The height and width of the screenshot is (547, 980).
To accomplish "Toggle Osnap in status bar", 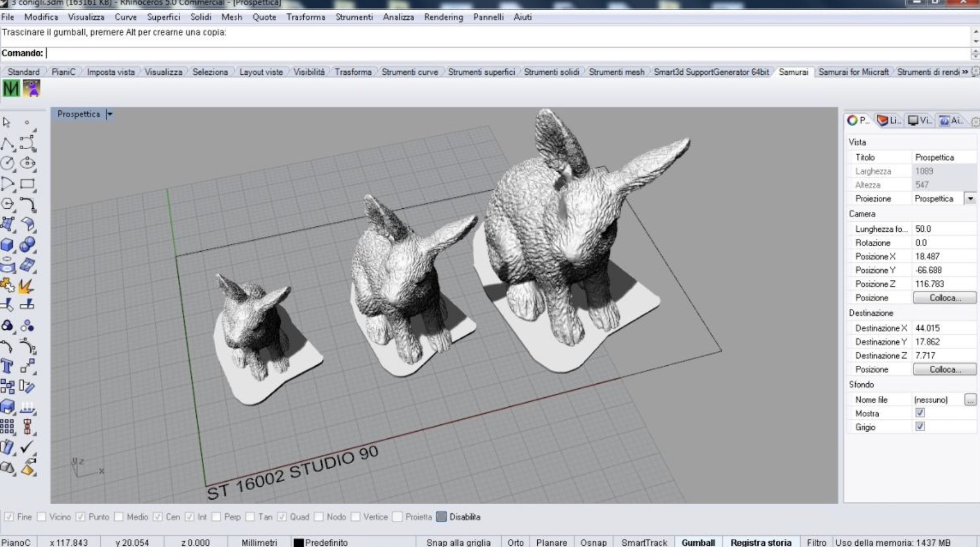I will pyautogui.click(x=594, y=542).
